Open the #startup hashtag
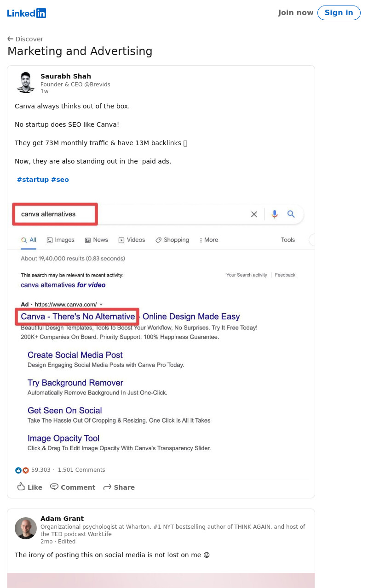This screenshot has width=368, height=588. pyautogui.click(x=33, y=180)
